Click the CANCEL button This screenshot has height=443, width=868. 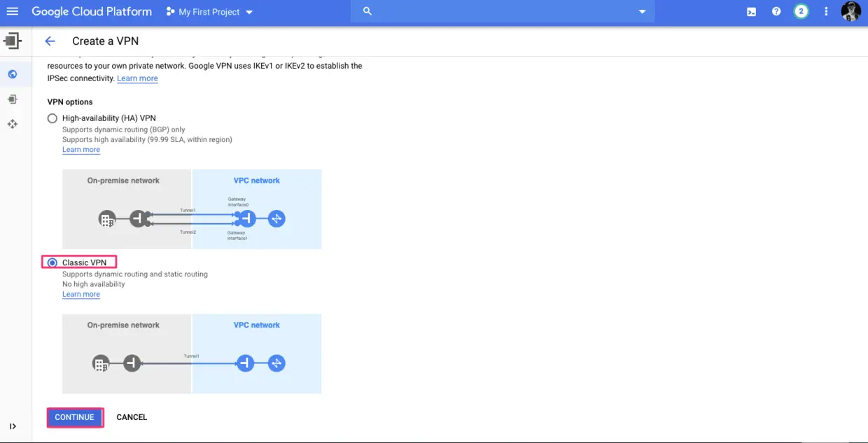[132, 417]
